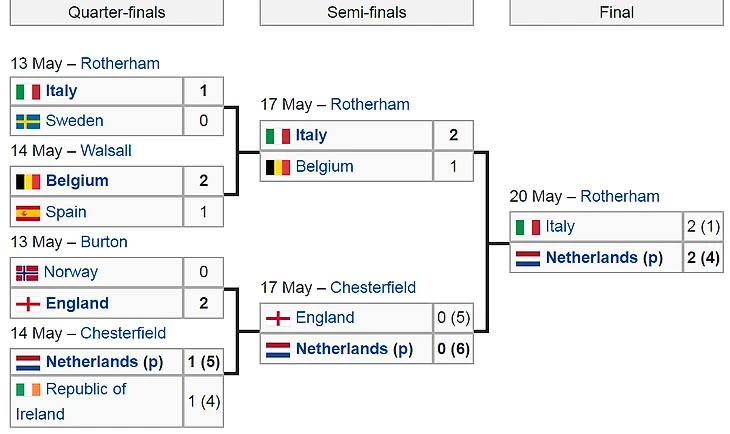Open Rotherham link for the 20 May final

tap(620, 196)
